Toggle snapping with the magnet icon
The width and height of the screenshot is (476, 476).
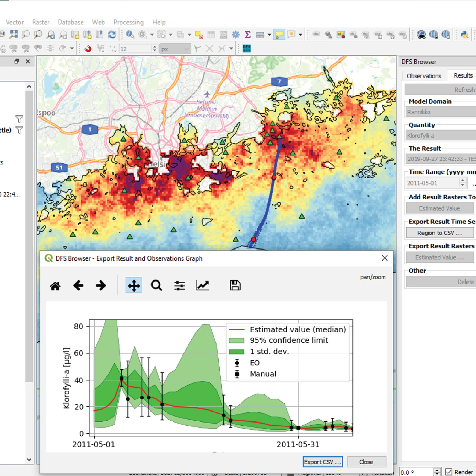[x=88, y=48]
